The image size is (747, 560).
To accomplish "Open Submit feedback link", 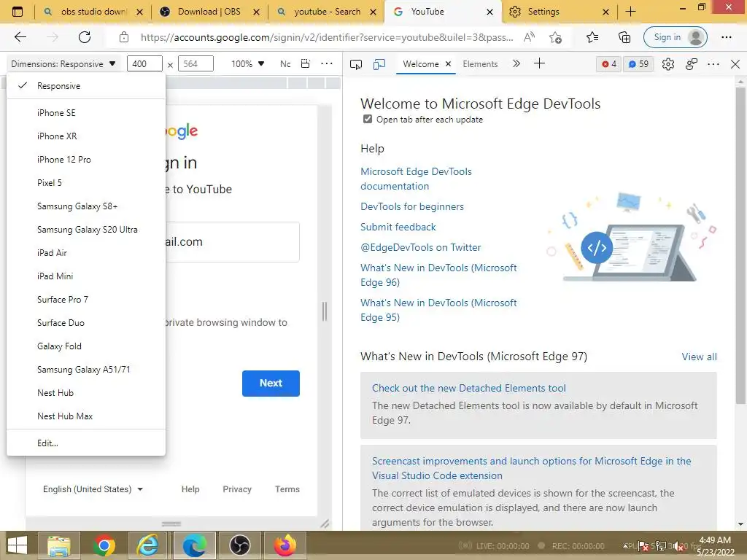I will 398,227.
